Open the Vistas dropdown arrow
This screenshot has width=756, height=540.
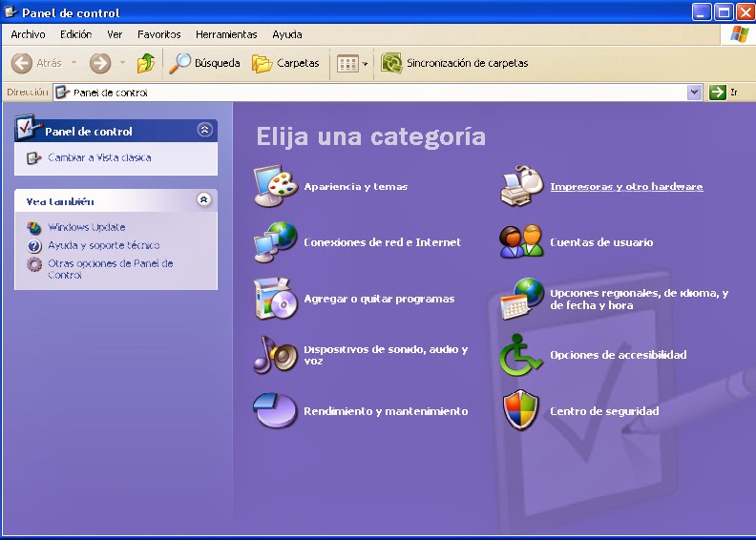point(365,64)
